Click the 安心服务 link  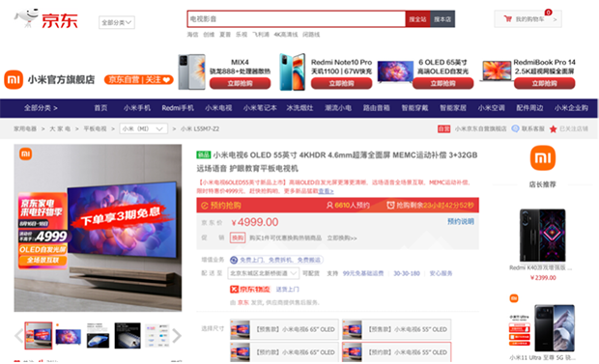click(441, 273)
